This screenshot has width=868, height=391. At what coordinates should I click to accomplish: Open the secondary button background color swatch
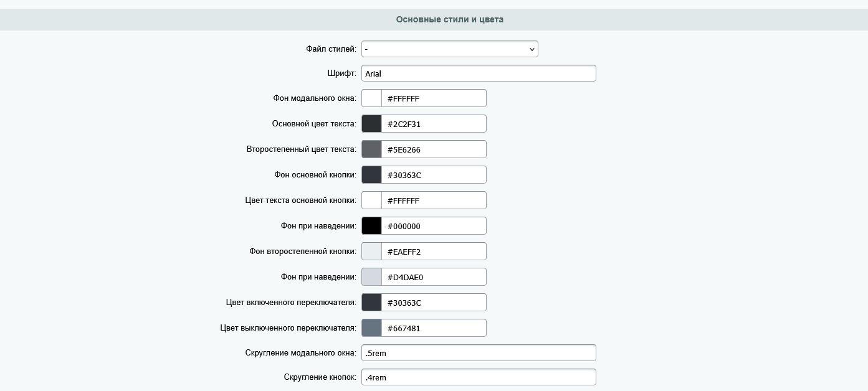[x=371, y=251]
